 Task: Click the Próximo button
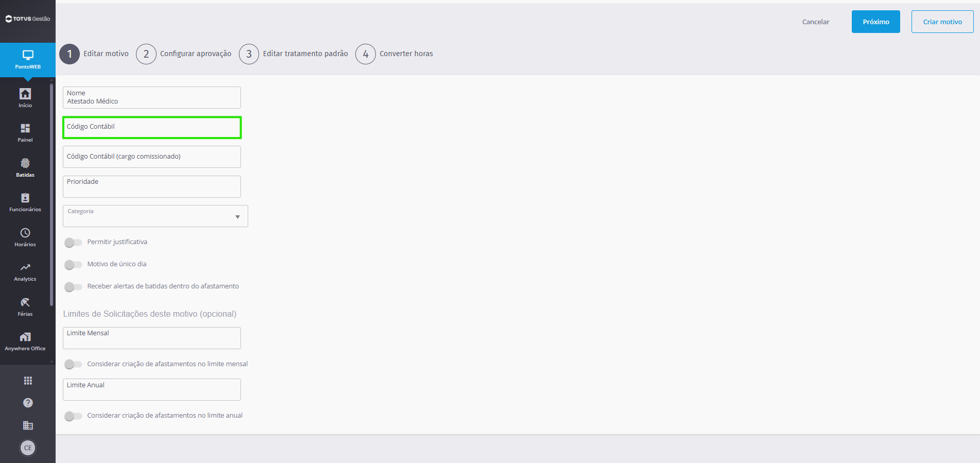pyautogui.click(x=876, y=22)
